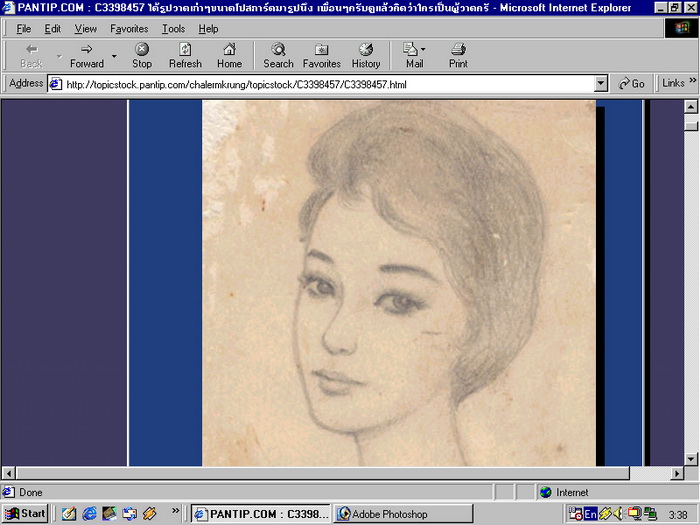Image resolution: width=700 pixels, height=525 pixels.
Task: Click the network computers tray icon
Action: 650,514
